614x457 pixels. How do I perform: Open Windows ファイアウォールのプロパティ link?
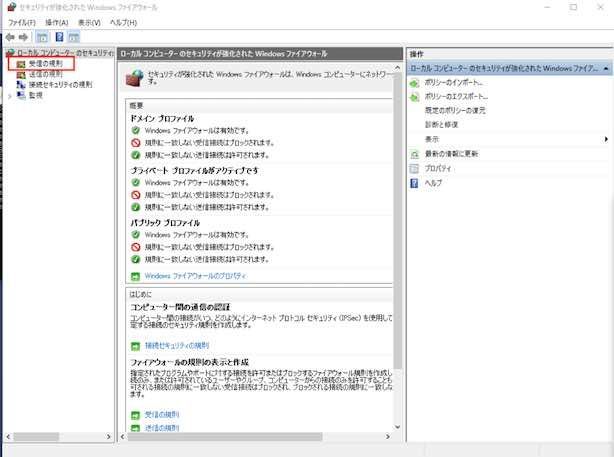click(196, 276)
